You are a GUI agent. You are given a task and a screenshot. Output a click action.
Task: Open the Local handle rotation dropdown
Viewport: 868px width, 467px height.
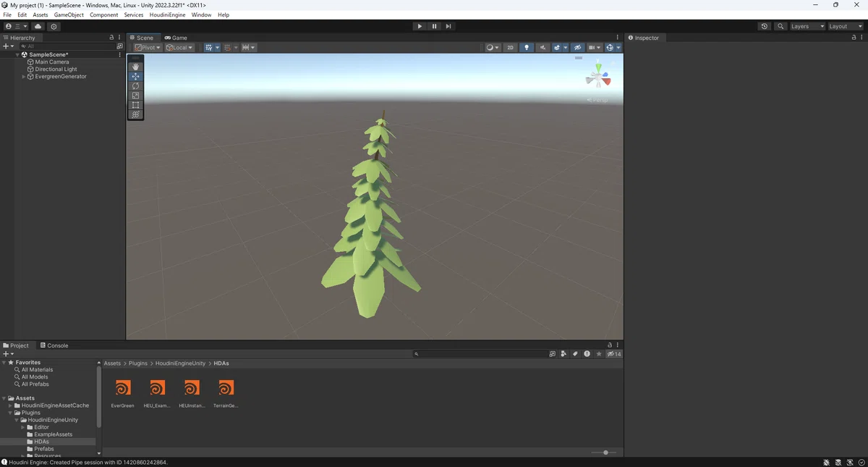[179, 47]
